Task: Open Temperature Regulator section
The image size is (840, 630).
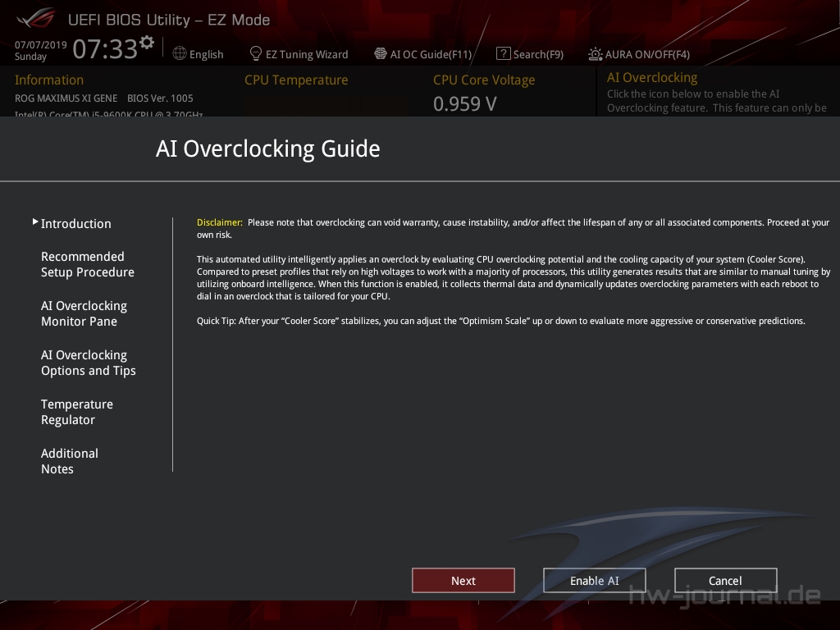Action: tap(77, 413)
